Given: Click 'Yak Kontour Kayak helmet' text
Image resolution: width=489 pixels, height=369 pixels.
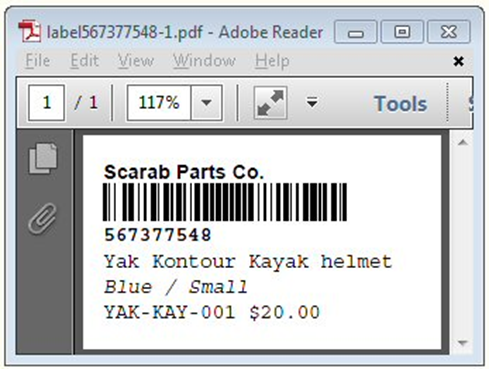Looking at the screenshot, I should 248,262.
